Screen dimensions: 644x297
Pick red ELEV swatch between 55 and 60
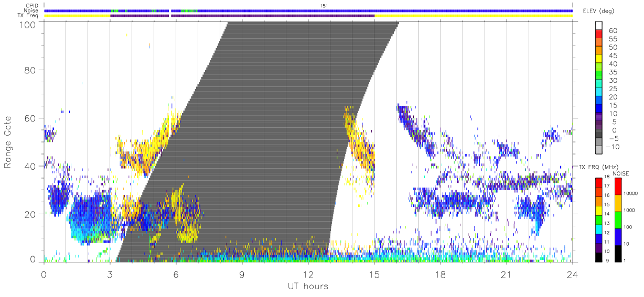click(599, 35)
